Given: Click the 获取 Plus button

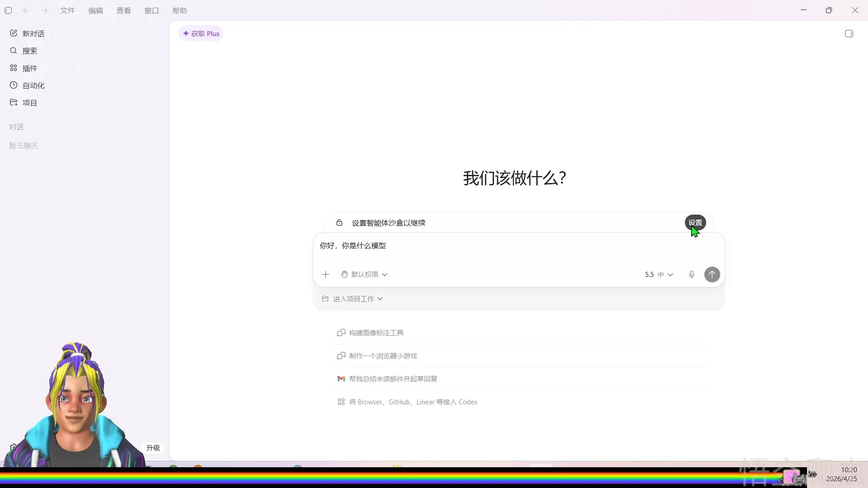Looking at the screenshot, I should tap(201, 33).
